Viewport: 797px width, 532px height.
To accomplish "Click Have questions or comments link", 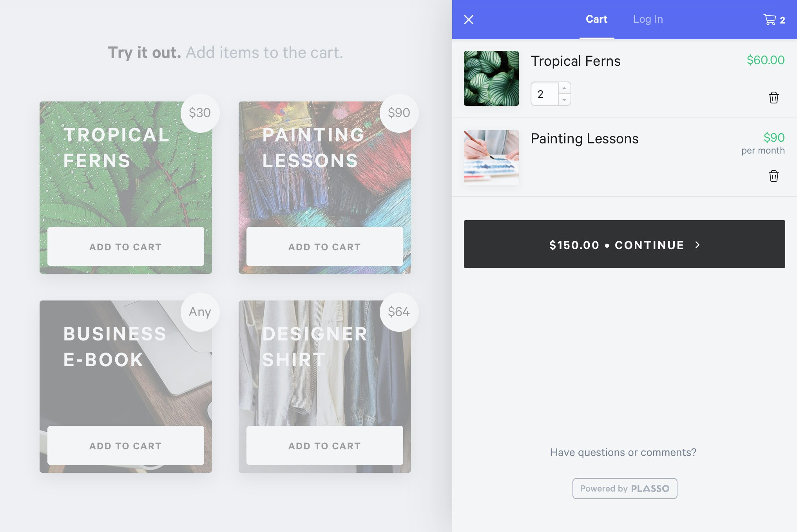I will click(x=623, y=452).
